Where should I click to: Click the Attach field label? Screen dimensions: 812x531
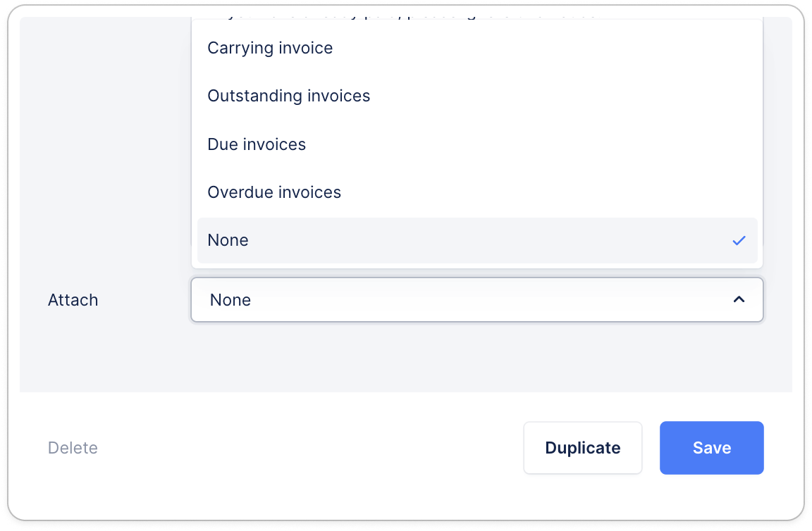coord(73,300)
